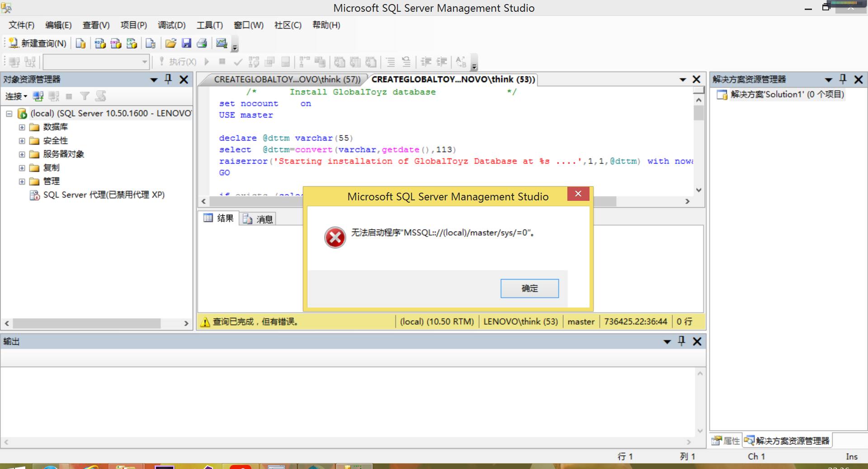Click the Analysis Services MDX Query icon

(100, 43)
